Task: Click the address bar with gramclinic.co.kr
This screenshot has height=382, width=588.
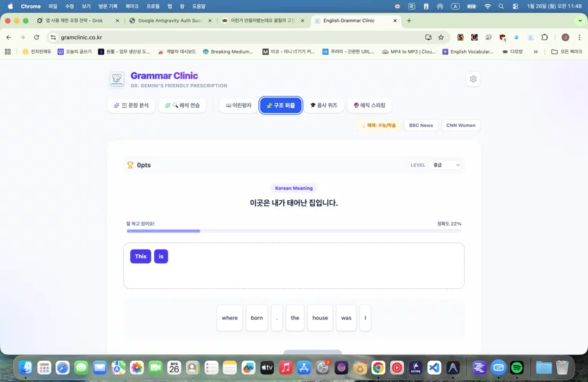Action: pos(240,37)
